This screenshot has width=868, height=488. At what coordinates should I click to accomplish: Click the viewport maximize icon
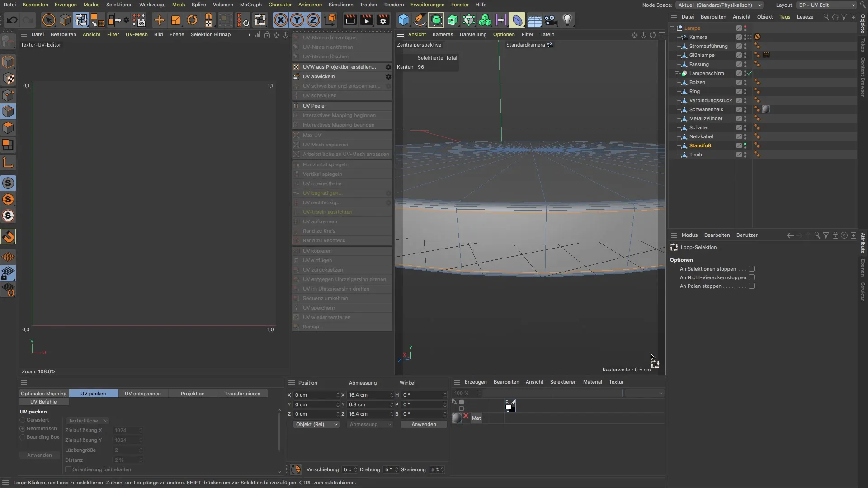click(x=662, y=35)
